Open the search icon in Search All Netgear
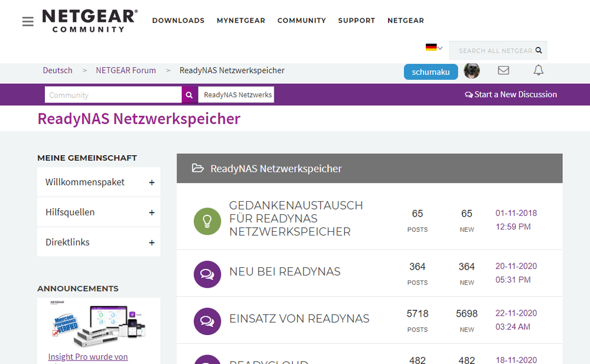The height and width of the screenshot is (364, 590). pyautogui.click(x=538, y=50)
